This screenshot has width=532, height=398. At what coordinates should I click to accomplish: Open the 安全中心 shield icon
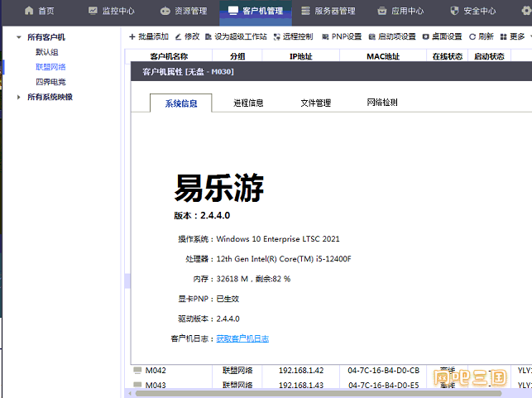[x=454, y=11]
